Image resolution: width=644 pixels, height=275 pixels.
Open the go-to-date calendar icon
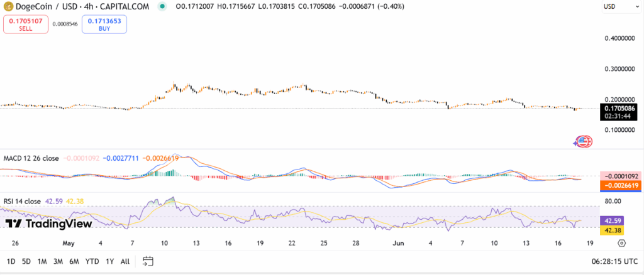148,261
